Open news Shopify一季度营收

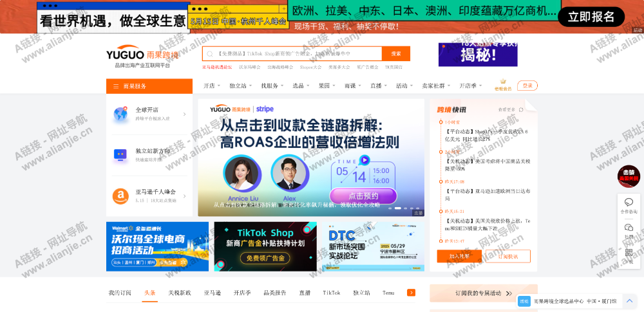487,136
